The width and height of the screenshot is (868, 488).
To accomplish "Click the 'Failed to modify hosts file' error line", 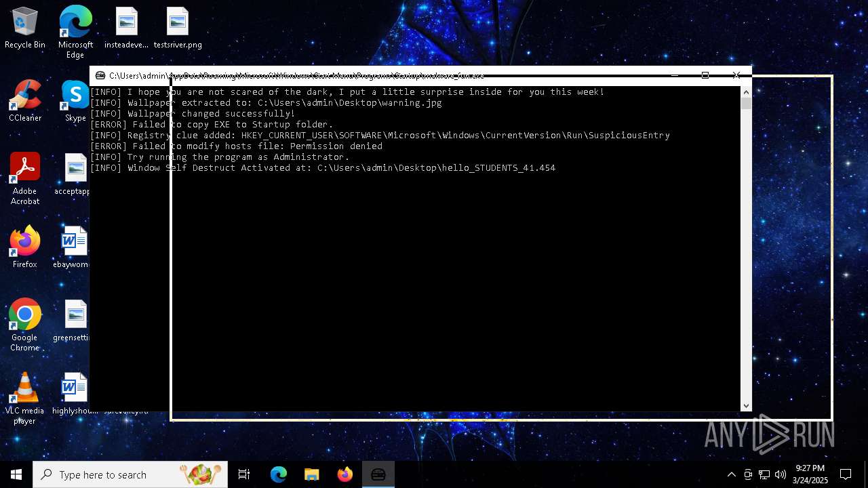I will (236, 146).
